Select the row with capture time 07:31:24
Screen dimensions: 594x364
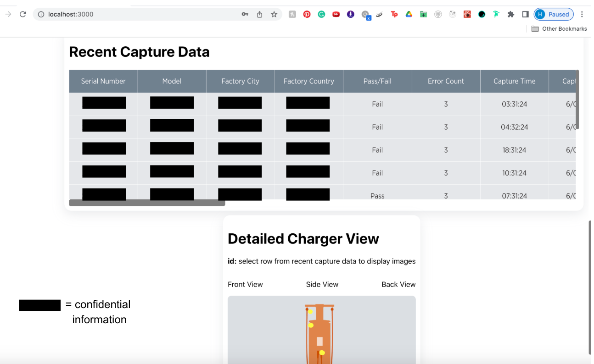click(x=322, y=192)
